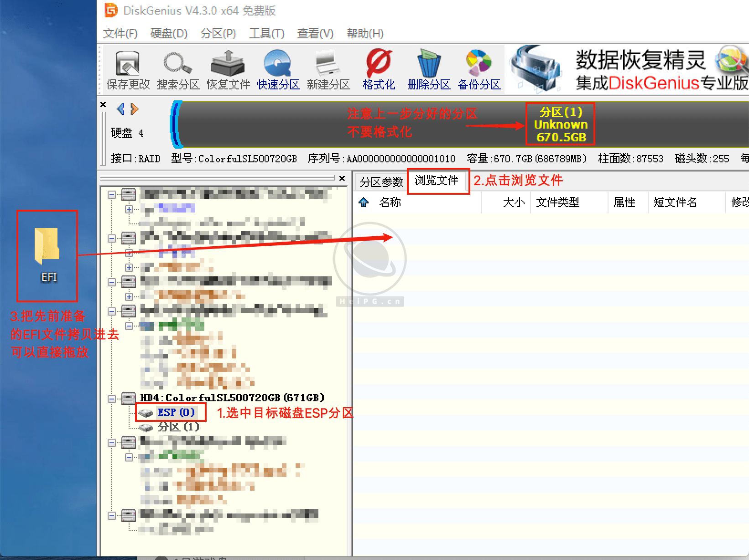
Task: Create a partition with 新建分区
Action: click(328, 70)
